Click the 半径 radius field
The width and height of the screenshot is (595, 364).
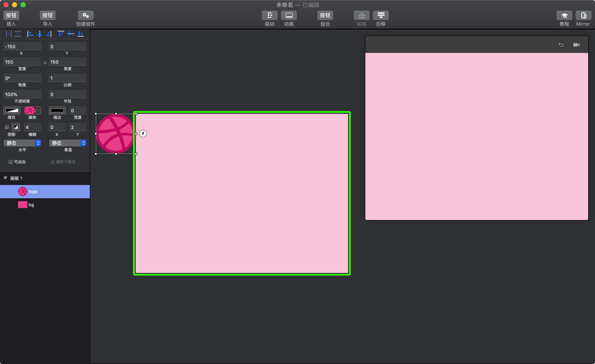point(68,94)
